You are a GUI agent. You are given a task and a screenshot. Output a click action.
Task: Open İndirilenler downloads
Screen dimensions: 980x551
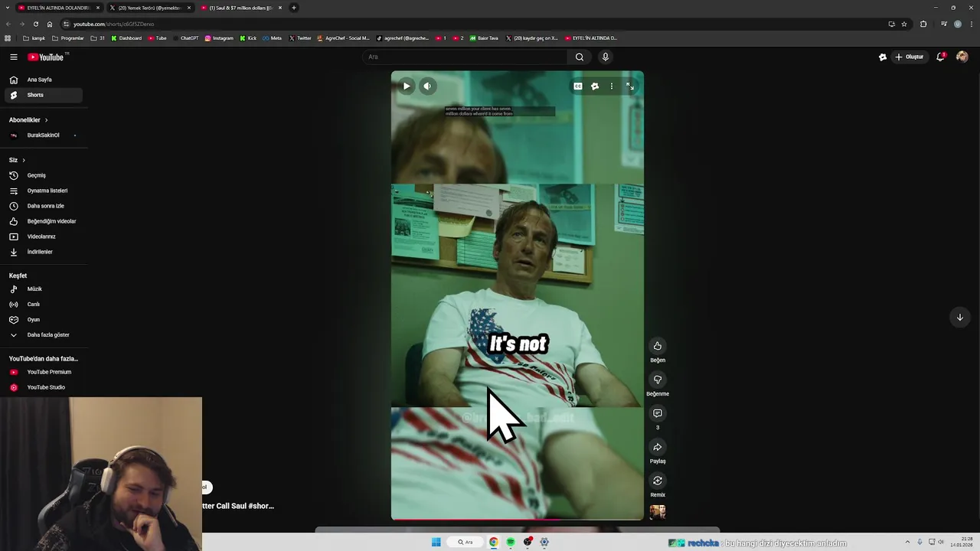44,252
